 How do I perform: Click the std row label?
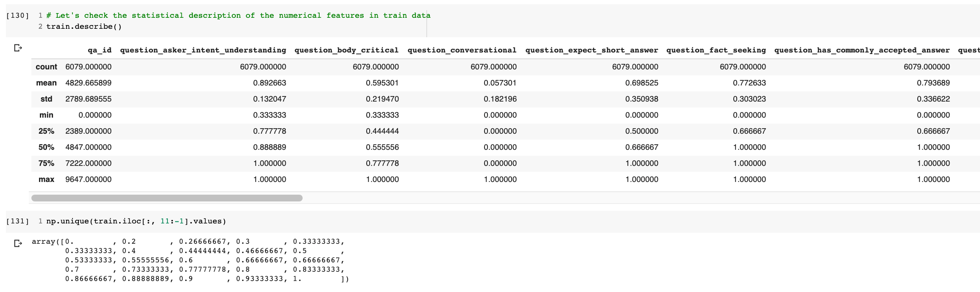pyautogui.click(x=46, y=99)
